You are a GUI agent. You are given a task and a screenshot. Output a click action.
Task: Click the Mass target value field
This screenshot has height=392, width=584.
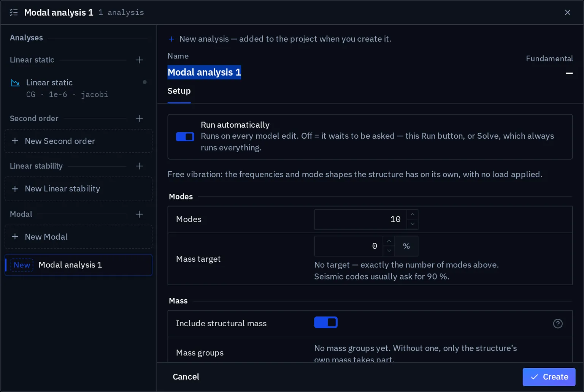(x=349, y=246)
